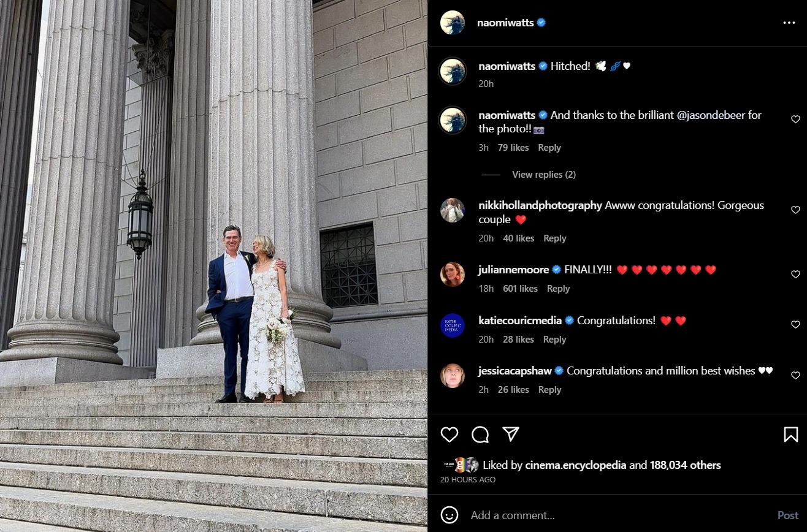Screen dimensions: 807x532
Task: Open the @jasondebeer mention link
Action: [711, 115]
